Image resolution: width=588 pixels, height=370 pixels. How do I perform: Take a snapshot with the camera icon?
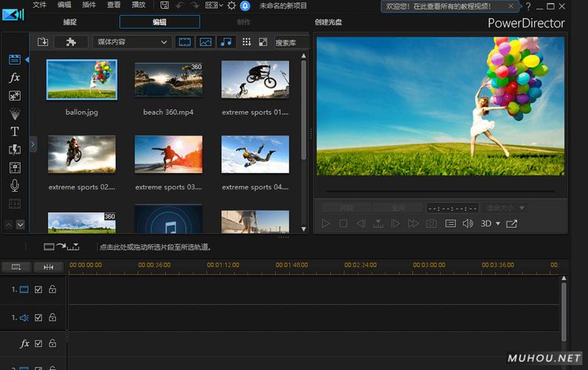(x=432, y=223)
